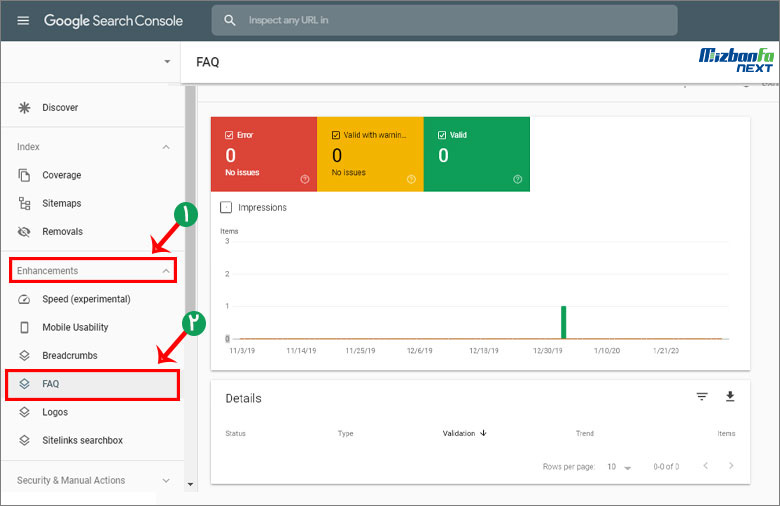Open the Logos report
This screenshot has width=780, height=506.
point(55,412)
